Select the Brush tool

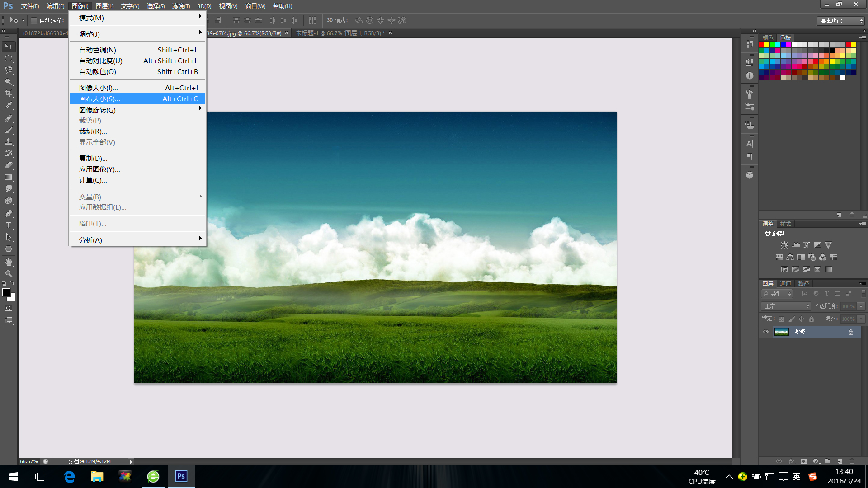point(9,130)
